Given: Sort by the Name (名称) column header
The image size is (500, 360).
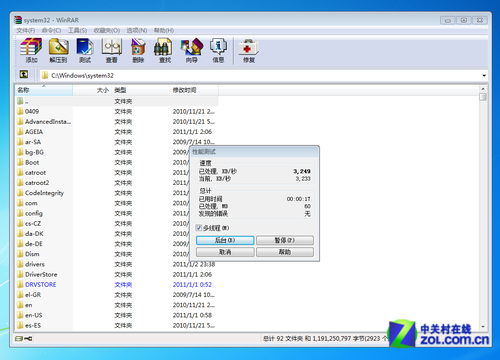Looking at the screenshot, I should pyautogui.click(x=44, y=90).
